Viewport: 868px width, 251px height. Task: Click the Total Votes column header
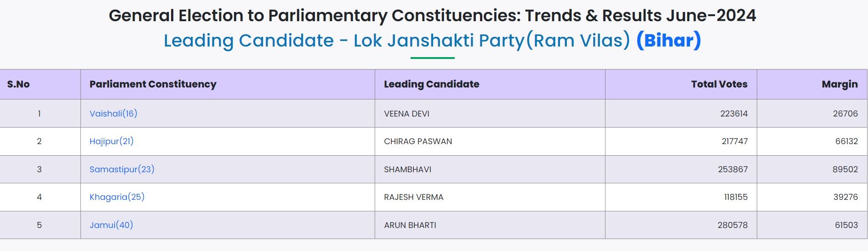click(719, 84)
